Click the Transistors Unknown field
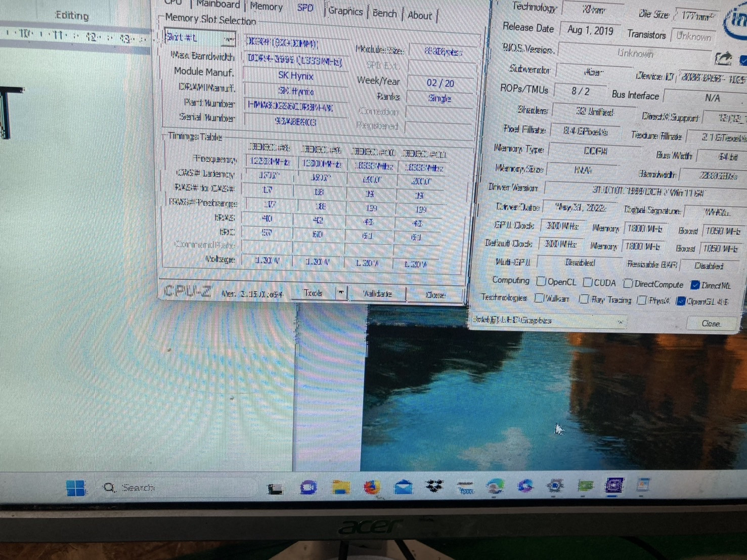This screenshot has height=560, width=747. pyautogui.click(x=694, y=36)
